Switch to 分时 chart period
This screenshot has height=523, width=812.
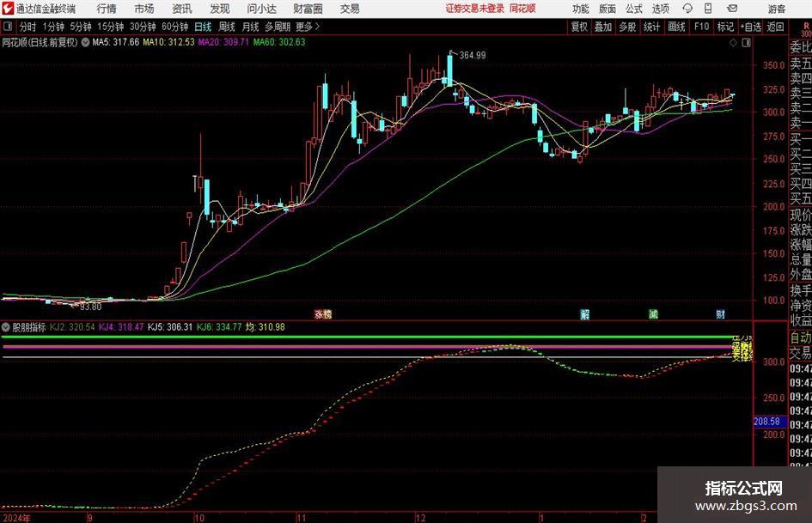(x=28, y=27)
